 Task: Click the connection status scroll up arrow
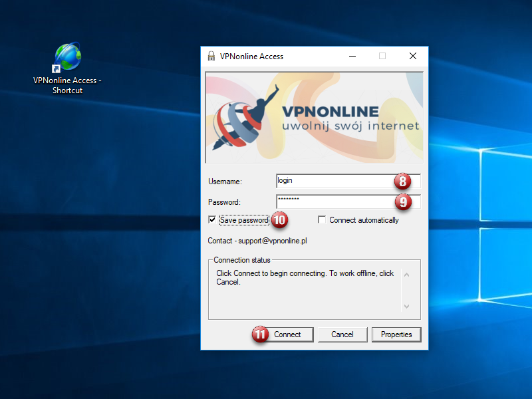(x=407, y=275)
